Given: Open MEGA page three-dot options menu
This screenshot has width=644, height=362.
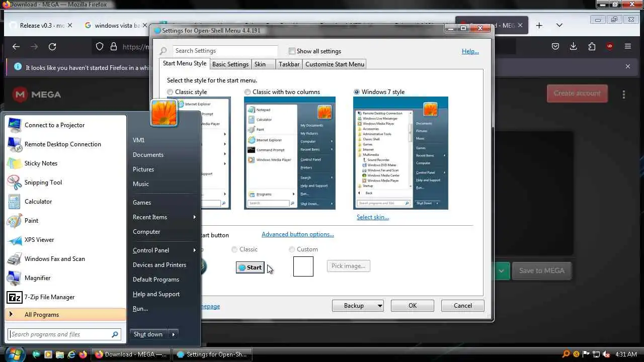Looking at the screenshot, I should pos(624,94).
